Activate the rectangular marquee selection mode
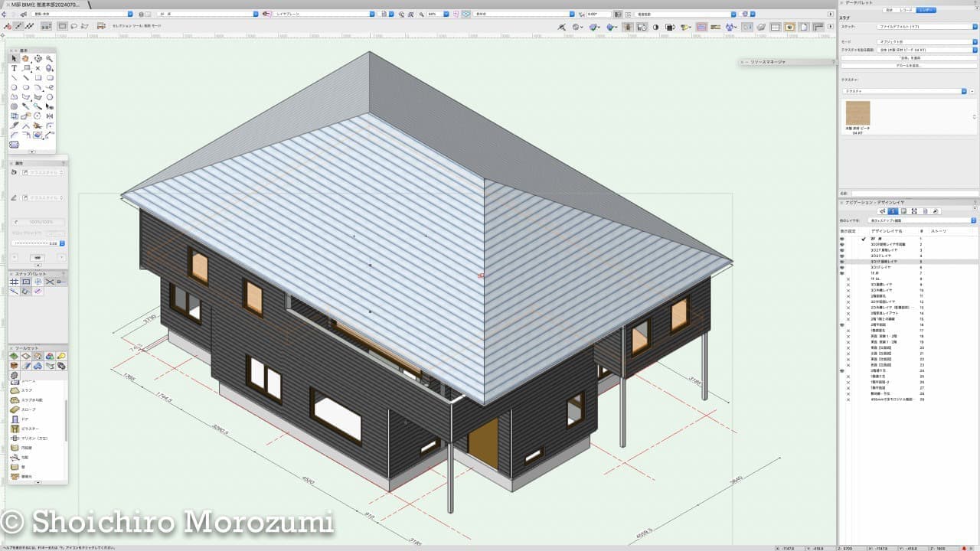 pos(63,26)
